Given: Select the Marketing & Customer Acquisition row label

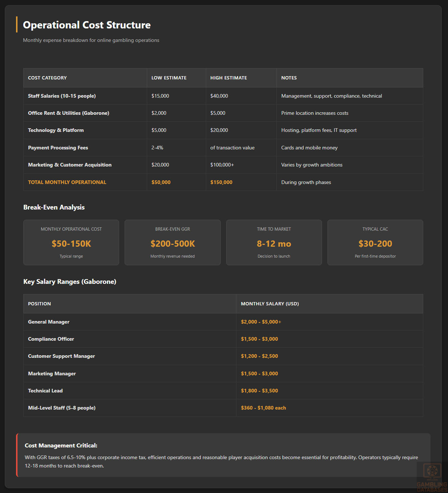Looking at the screenshot, I should 70,165.
